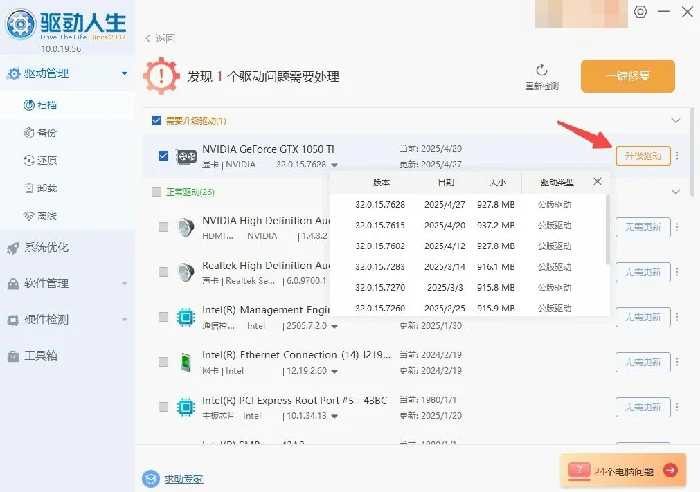Viewport: 700px width, 492px height.
Task: Open more options for Intel Management Engine
Action: pos(677,317)
